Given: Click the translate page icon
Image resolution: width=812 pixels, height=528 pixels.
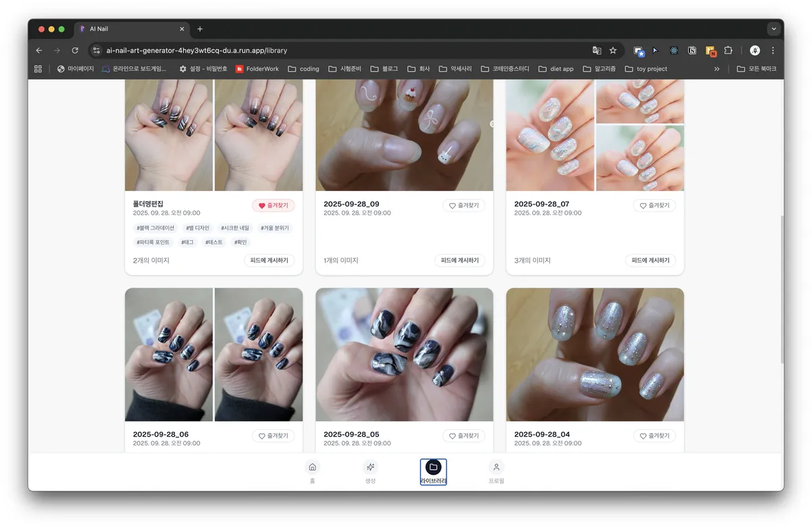Looking at the screenshot, I should [597, 50].
